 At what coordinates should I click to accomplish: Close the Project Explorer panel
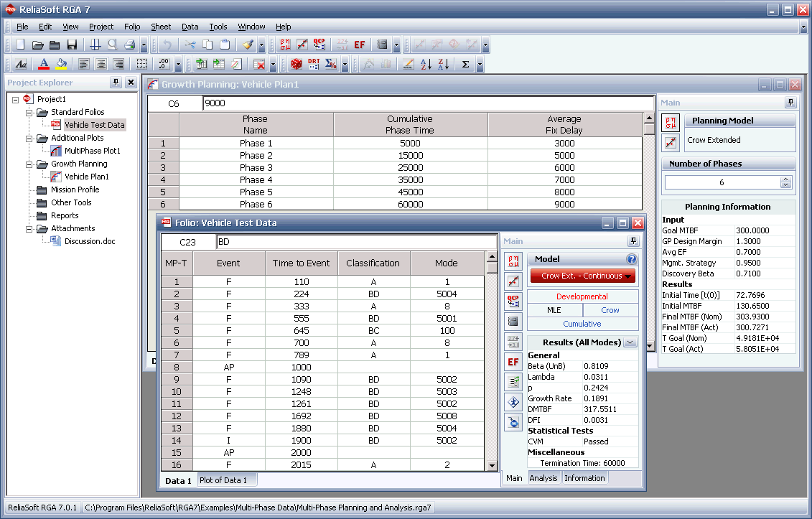click(131, 83)
